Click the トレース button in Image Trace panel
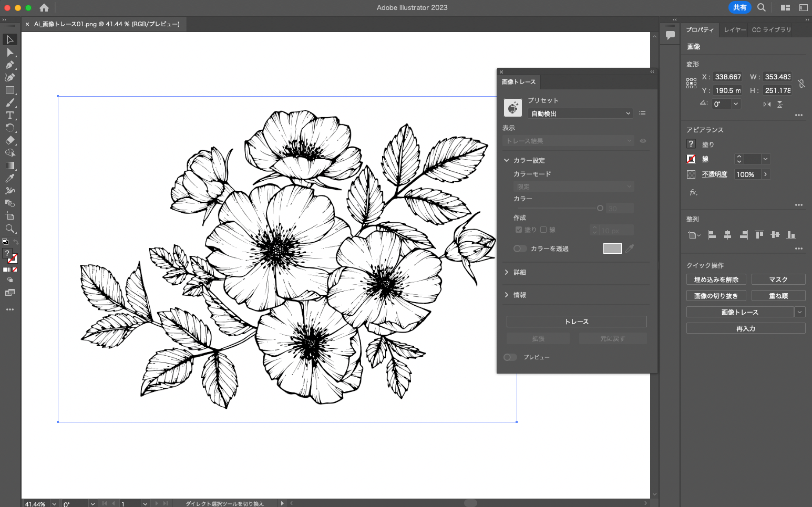812x507 pixels. [577, 322]
